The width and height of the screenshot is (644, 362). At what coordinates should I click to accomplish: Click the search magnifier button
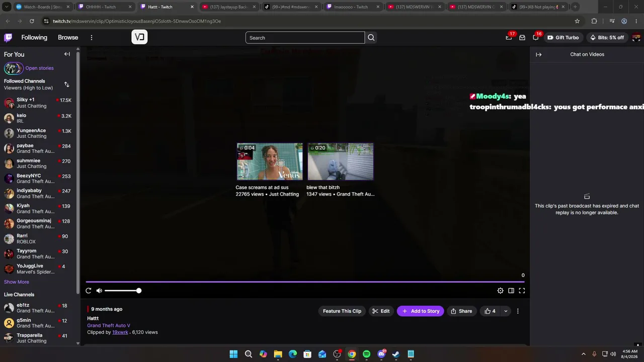[x=371, y=38]
